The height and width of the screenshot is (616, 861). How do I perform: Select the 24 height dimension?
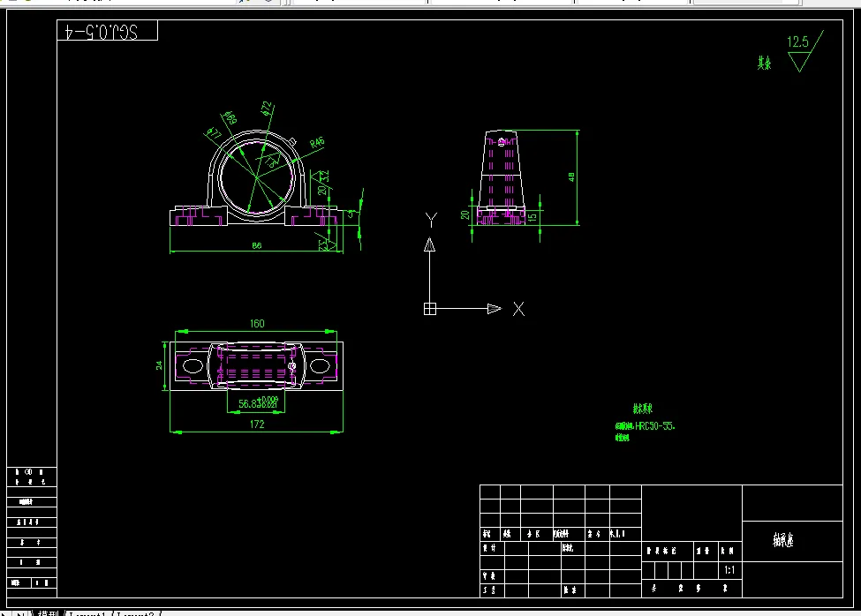coord(159,365)
